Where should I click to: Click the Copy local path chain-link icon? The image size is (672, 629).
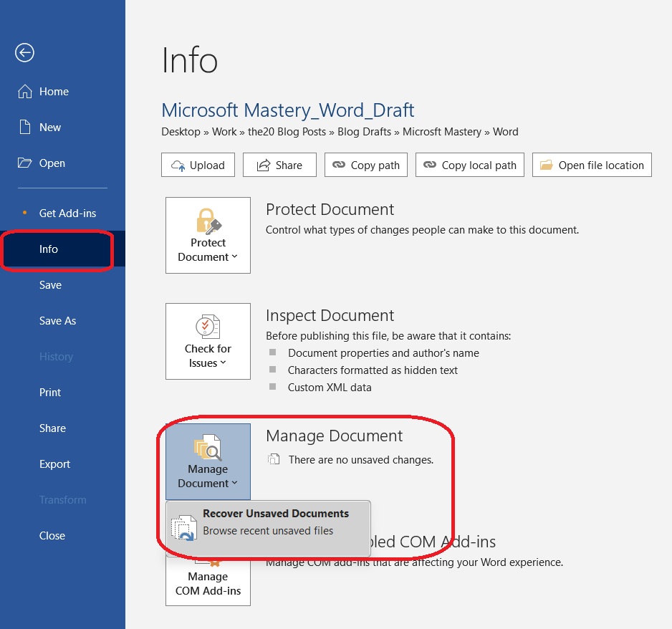pyautogui.click(x=429, y=165)
